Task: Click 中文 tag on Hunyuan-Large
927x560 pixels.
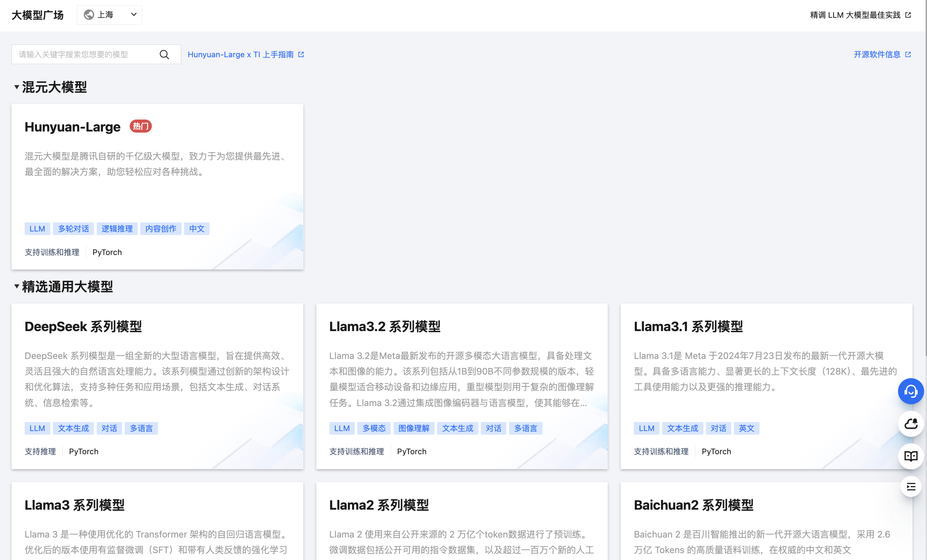Action: (197, 229)
